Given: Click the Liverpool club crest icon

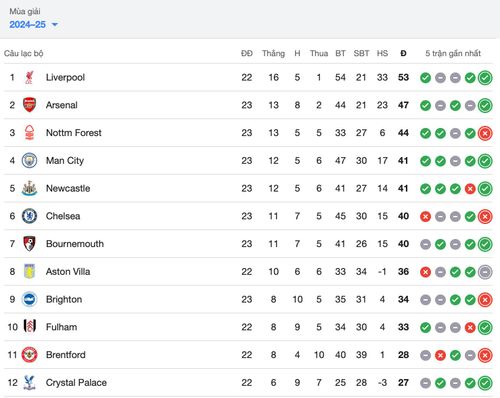Looking at the screenshot, I should 29,77.
